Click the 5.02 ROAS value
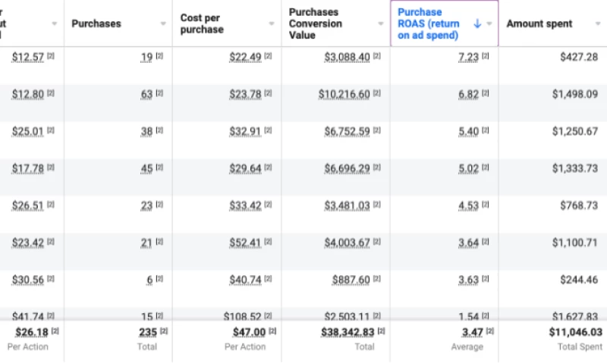This screenshot has width=607, height=364. (x=468, y=168)
